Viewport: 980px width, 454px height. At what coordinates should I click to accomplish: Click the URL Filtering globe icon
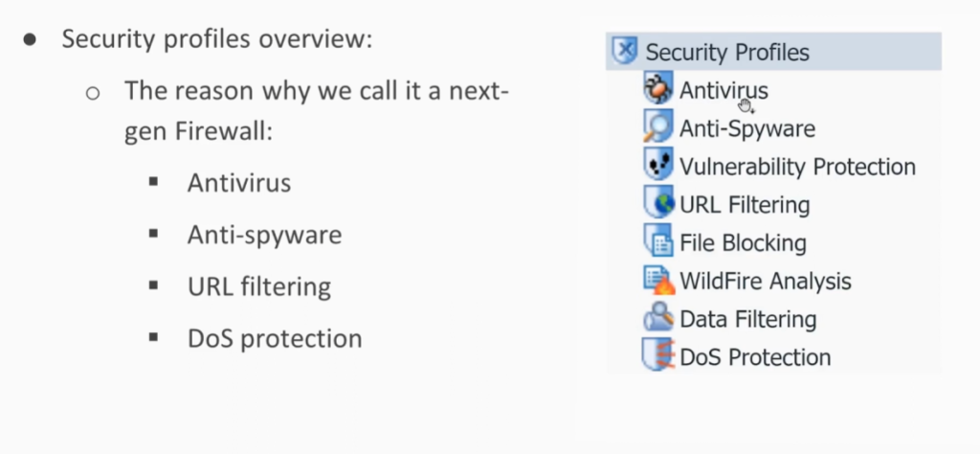coord(658,204)
